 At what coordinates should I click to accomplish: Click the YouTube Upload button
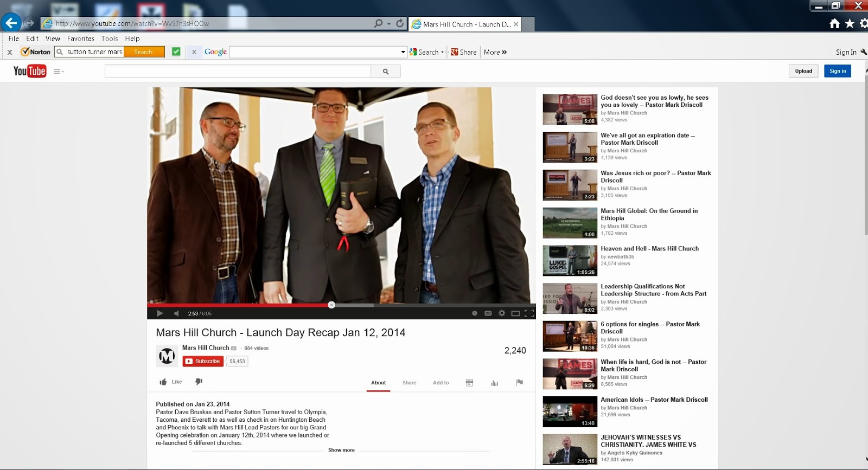point(803,71)
